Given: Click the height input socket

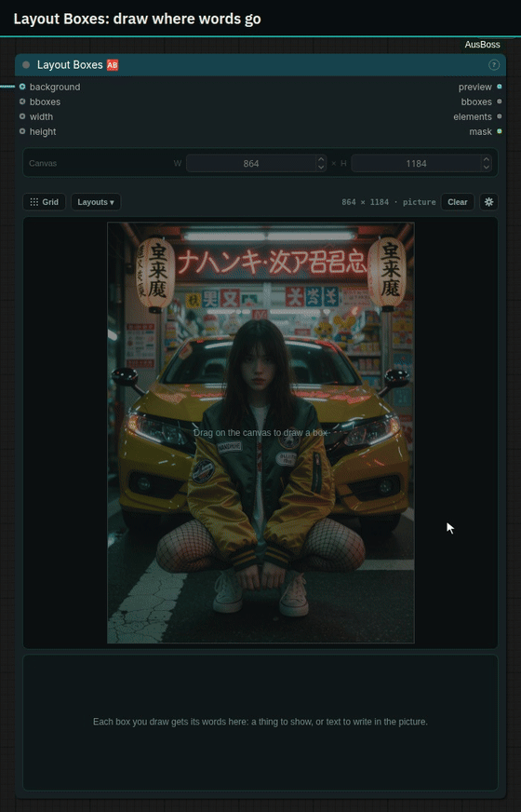Looking at the screenshot, I should pos(22,131).
